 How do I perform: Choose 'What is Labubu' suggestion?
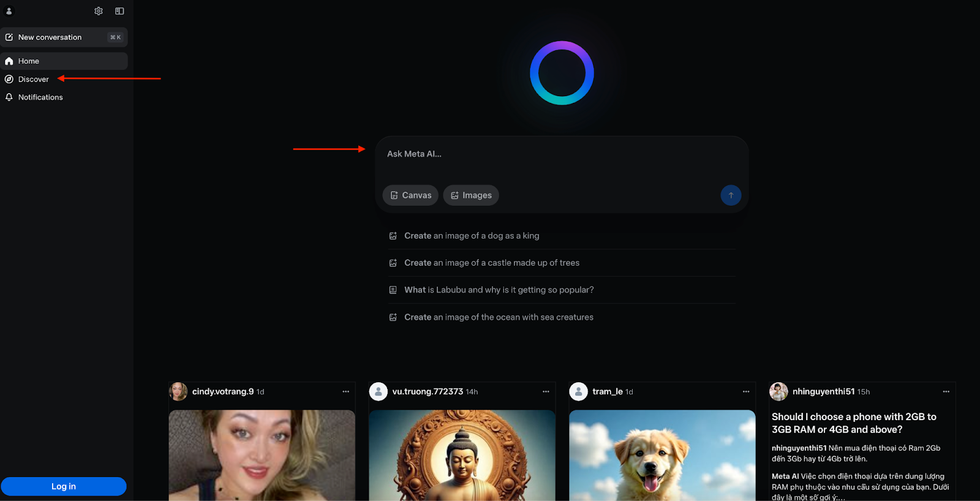562,290
